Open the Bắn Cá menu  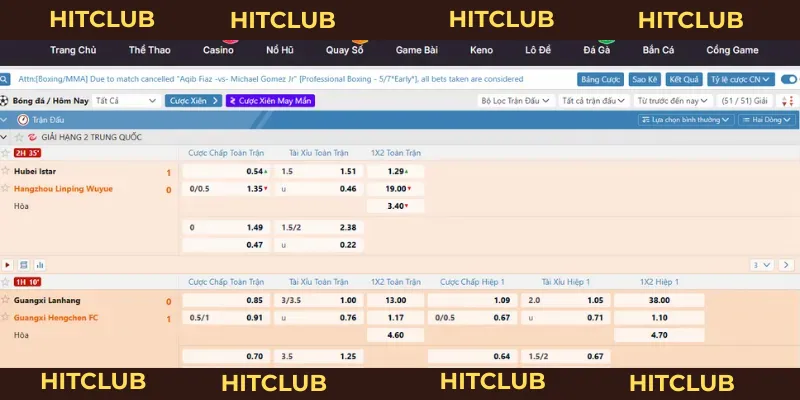point(658,50)
